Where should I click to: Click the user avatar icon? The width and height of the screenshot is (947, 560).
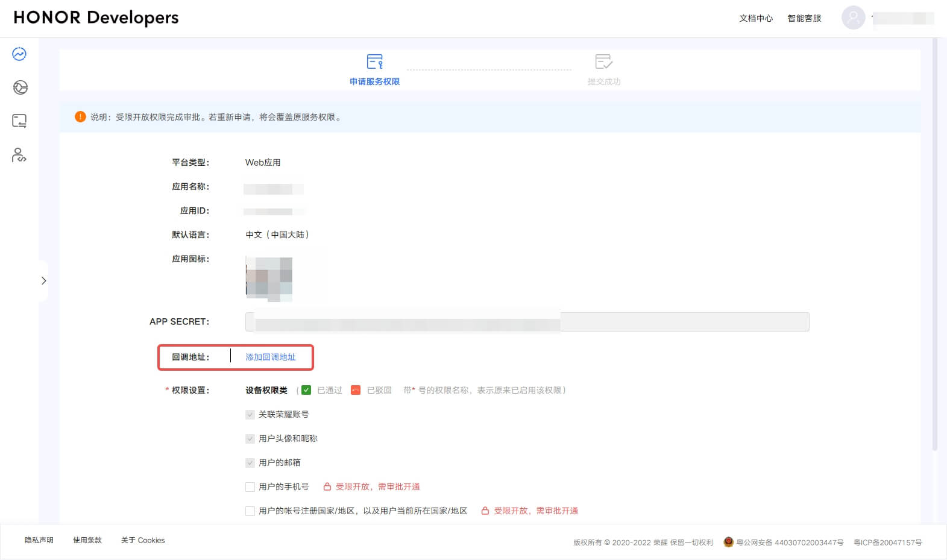pyautogui.click(x=853, y=18)
